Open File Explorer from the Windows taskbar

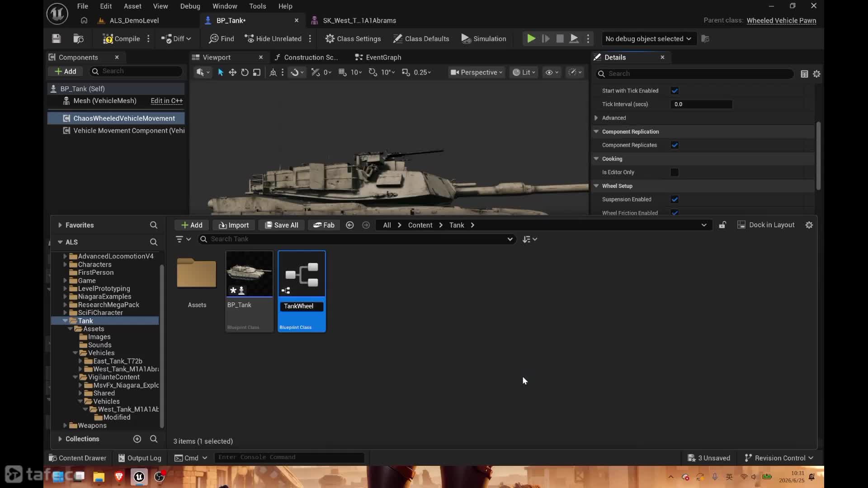(x=99, y=477)
